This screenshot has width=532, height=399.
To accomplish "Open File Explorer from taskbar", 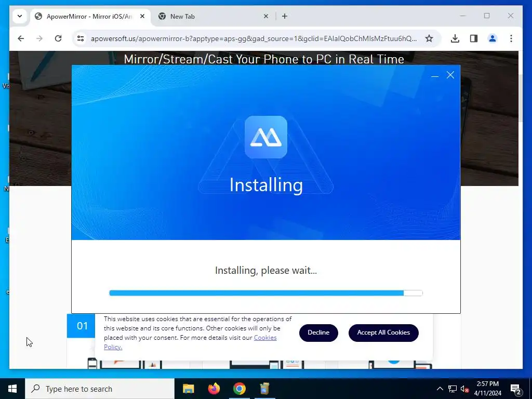I will [188, 389].
